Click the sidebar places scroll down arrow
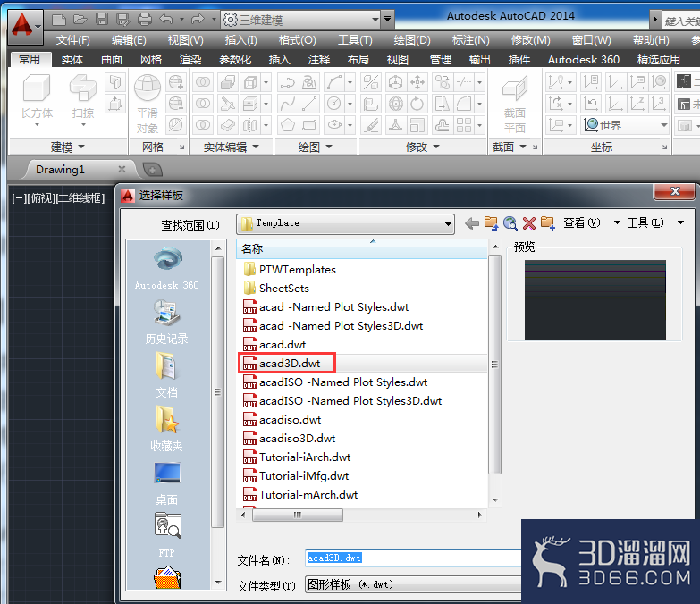 pyautogui.click(x=218, y=583)
